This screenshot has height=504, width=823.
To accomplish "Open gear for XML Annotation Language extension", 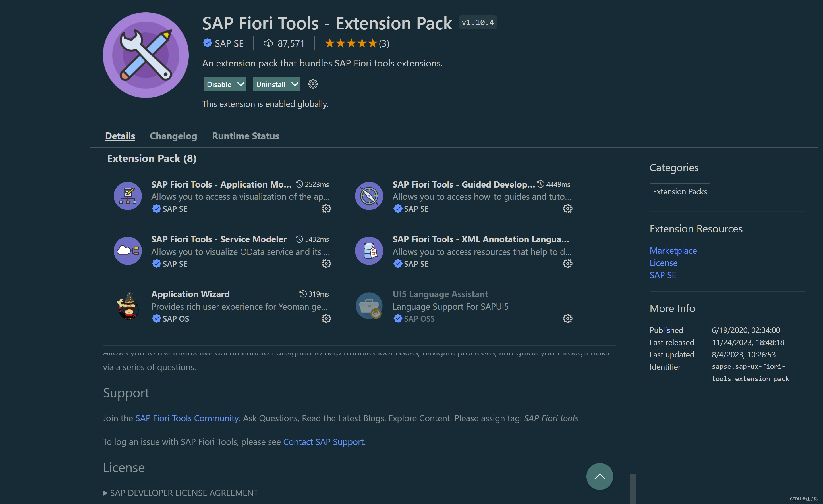I will tap(567, 264).
